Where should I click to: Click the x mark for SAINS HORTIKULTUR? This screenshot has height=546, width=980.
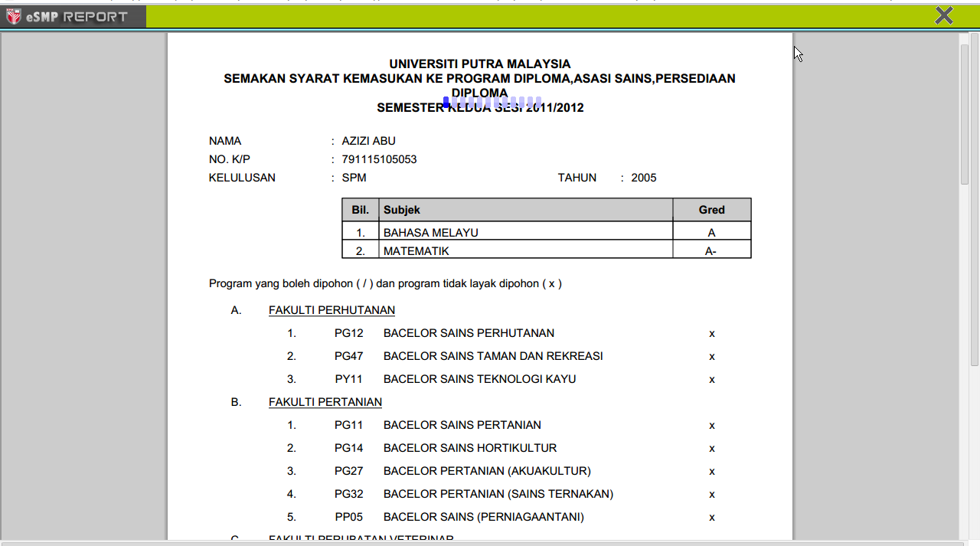pyautogui.click(x=712, y=449)
